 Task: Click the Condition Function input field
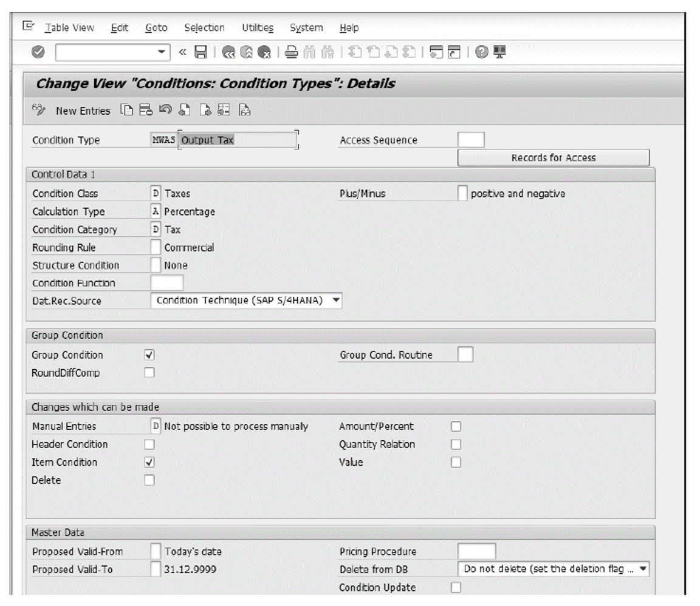pos(167,282)
